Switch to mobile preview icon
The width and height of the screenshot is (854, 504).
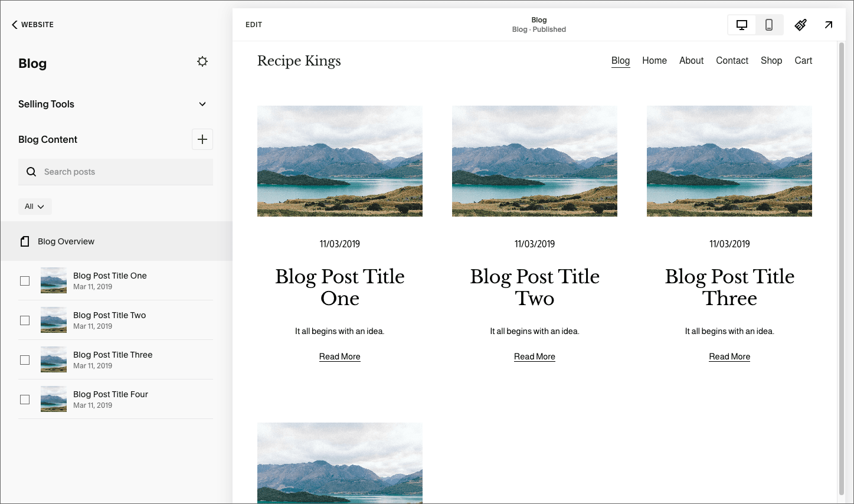769,25
